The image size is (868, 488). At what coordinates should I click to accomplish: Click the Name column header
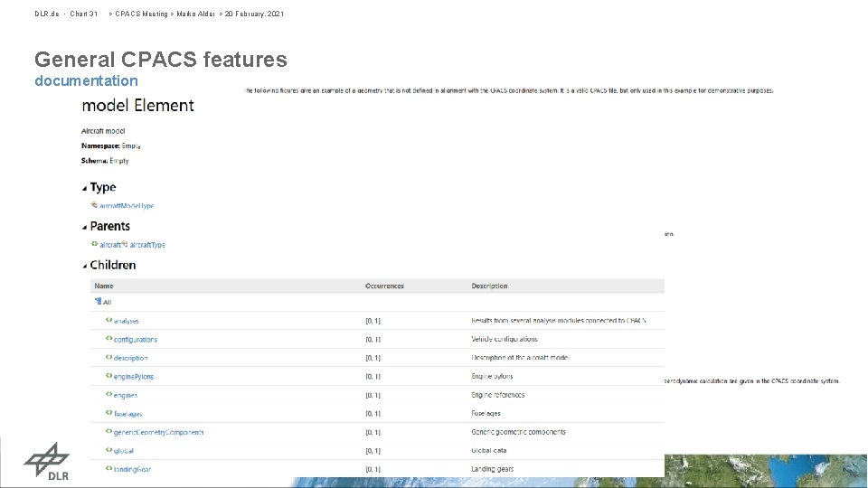[x=103, y=286]
